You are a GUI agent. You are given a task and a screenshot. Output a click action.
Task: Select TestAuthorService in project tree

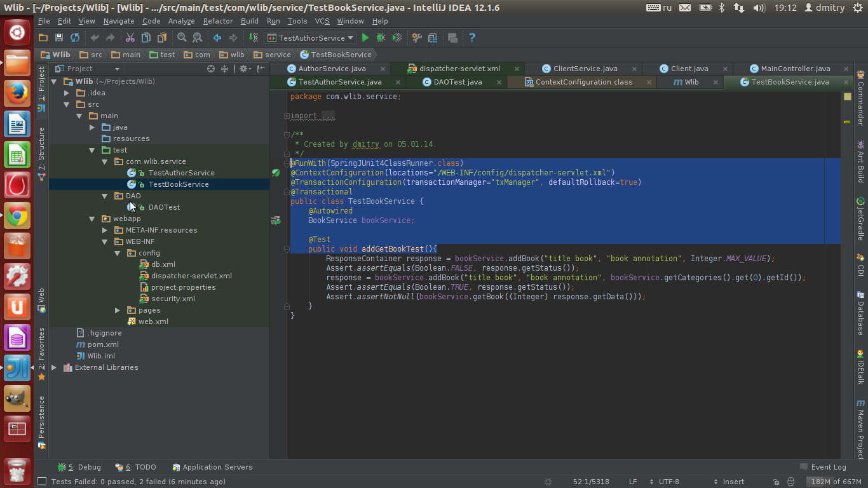coord(181,173)
